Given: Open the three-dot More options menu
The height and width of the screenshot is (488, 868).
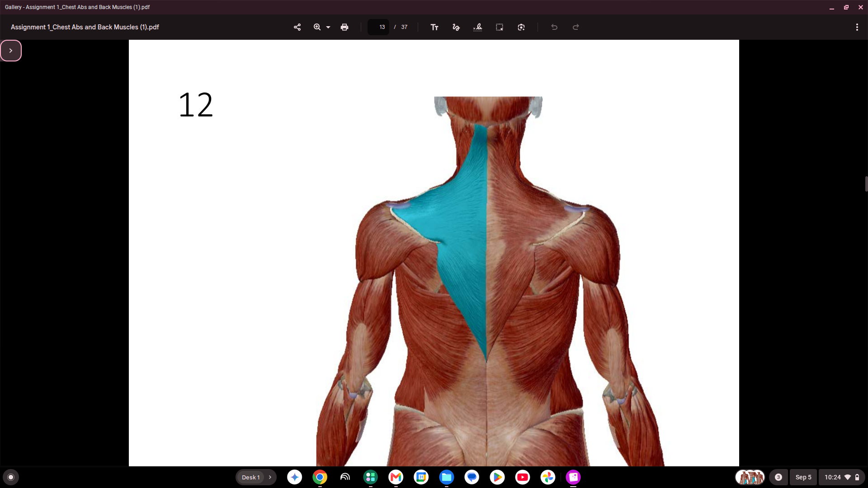Looking at the screenshot, I should tap(857, 27).
